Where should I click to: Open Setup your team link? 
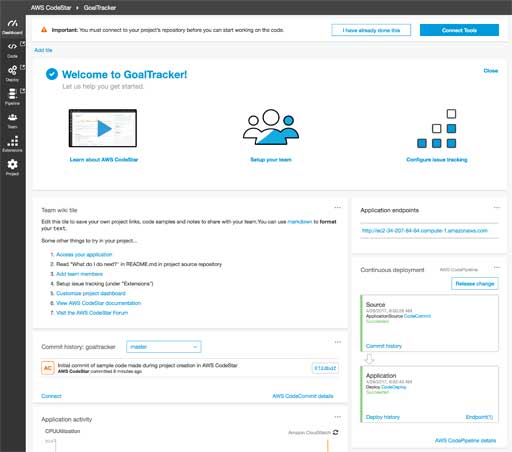pyautogui.click(x=271, y=160)
